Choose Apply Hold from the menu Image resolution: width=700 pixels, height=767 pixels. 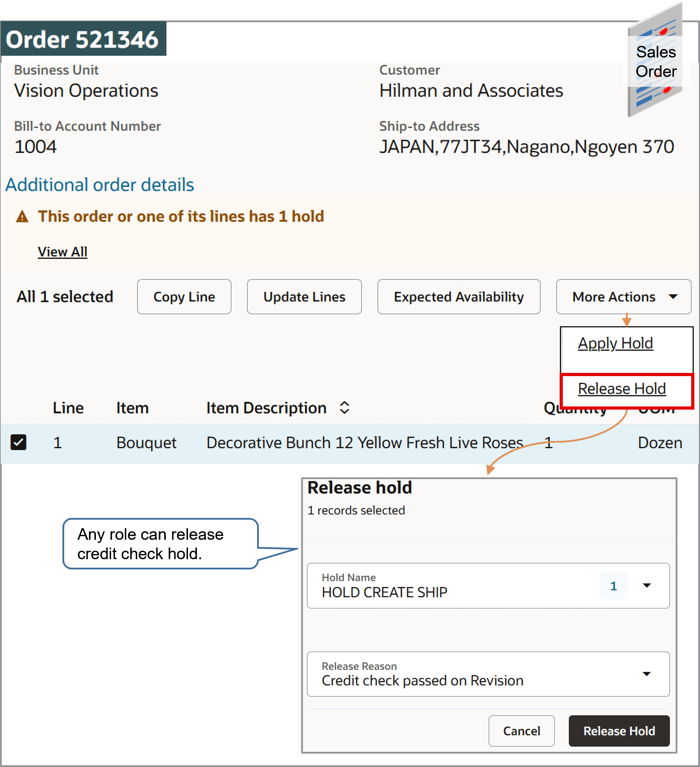pyautogui.click(x=615, y=343)
